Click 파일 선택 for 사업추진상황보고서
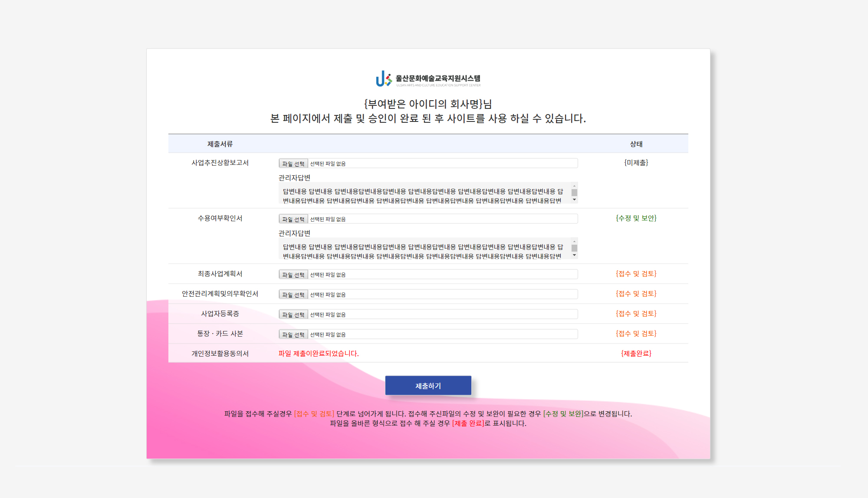 point(293,163)
